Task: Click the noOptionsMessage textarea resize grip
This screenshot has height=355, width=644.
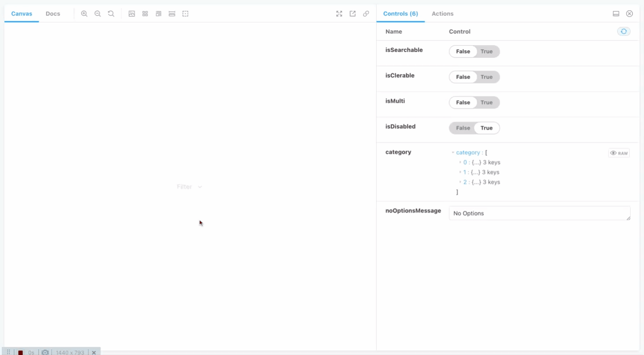Action: (x=628, y=218)
